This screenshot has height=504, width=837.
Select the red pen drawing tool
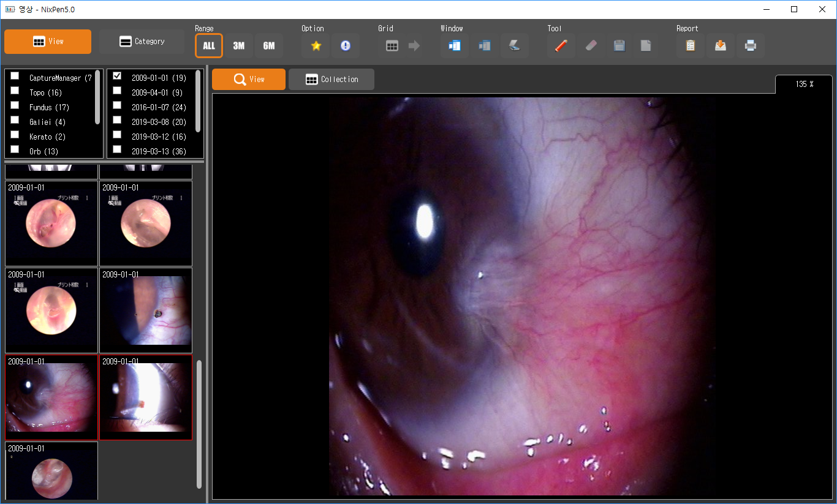(561, 46)
